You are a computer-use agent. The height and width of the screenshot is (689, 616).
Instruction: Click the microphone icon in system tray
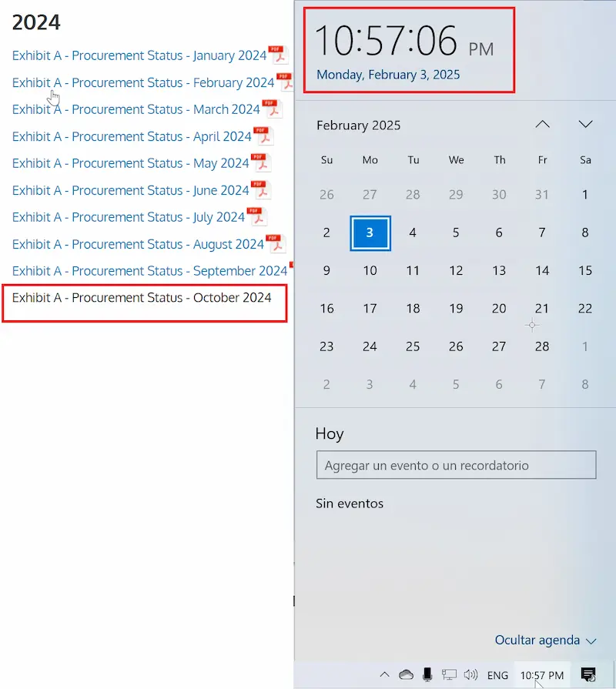pos(427,674)
